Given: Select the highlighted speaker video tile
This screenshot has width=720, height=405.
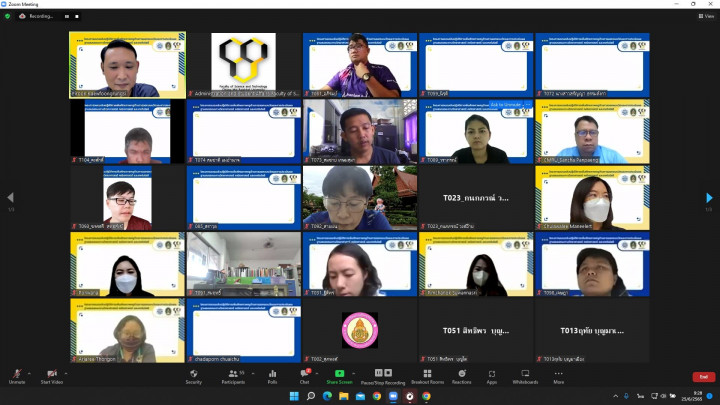Looking at the screenshot, I should (128, 65).
